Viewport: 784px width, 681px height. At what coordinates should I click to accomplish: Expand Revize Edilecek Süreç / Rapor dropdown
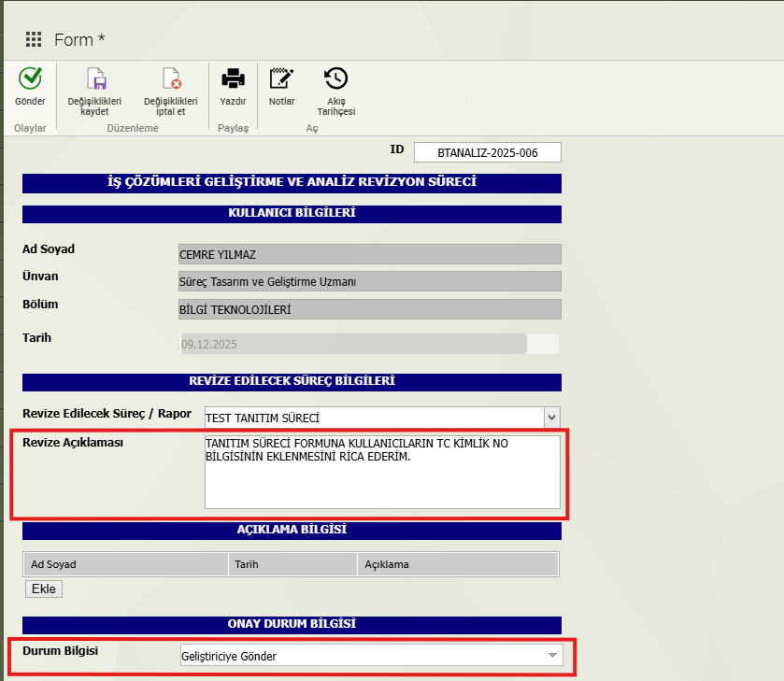coord(551,418)
